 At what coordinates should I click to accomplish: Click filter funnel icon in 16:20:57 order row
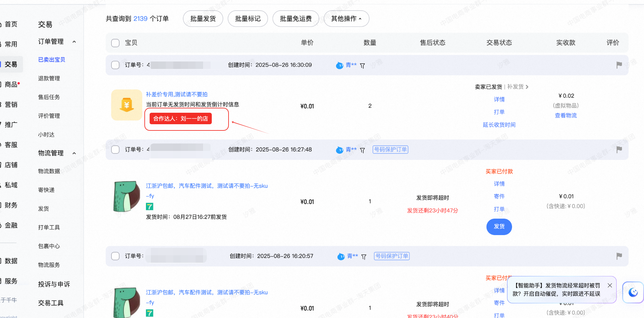pyautogui.click(x=364, y=257)
